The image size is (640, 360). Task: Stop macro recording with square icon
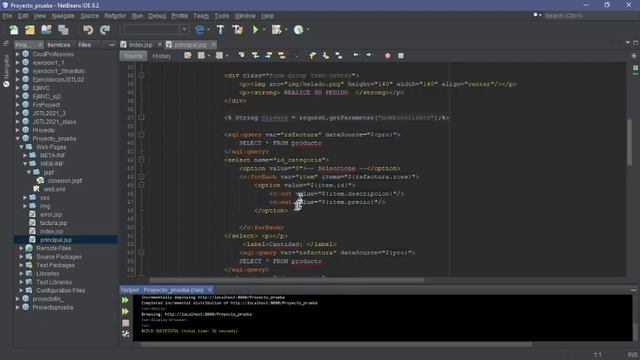tap(401, 56)
